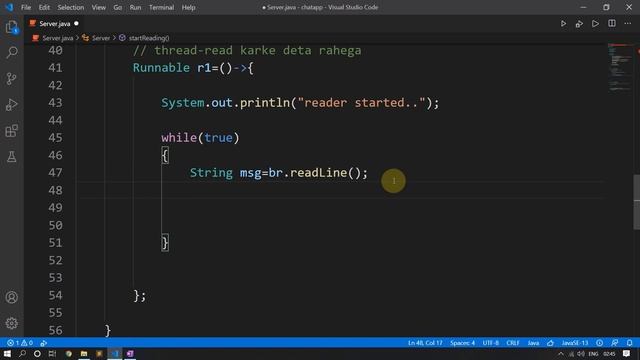The image size is (640, 360).
Task: Click the Java language status thumbs-up icon
Action: 550,343
